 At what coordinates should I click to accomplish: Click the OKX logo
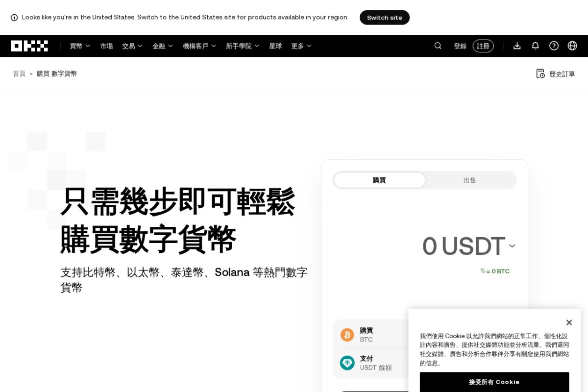[x=29, y=46]
